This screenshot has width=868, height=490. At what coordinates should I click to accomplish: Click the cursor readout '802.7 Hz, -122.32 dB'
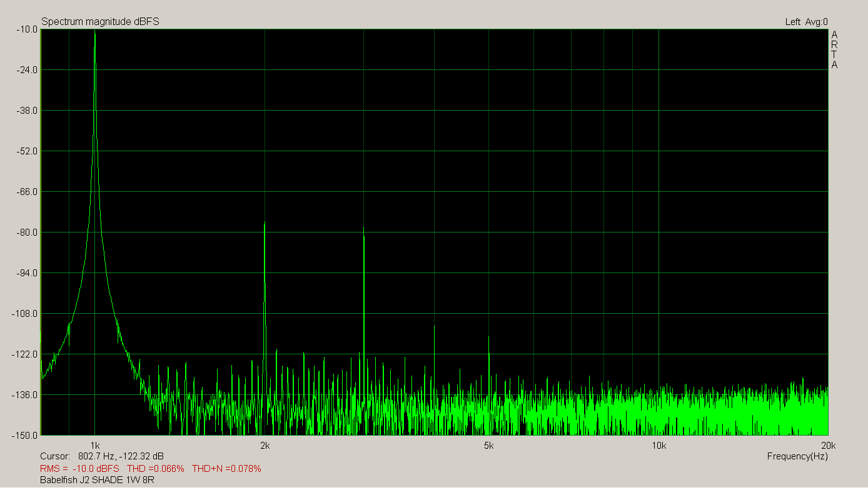tap(121, 456)
